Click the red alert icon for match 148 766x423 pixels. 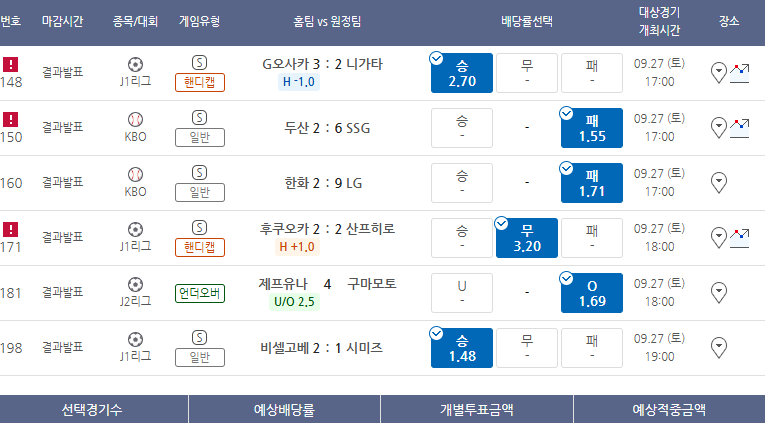coord(11,65)
